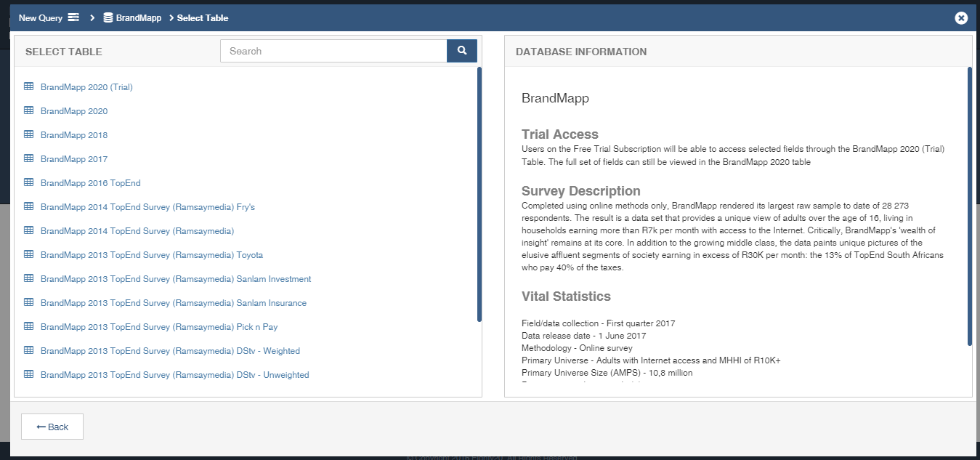Click table icon beside BrandMapp 2017
Viewport: 980px width, 460px height.
(x=29, y=158)
